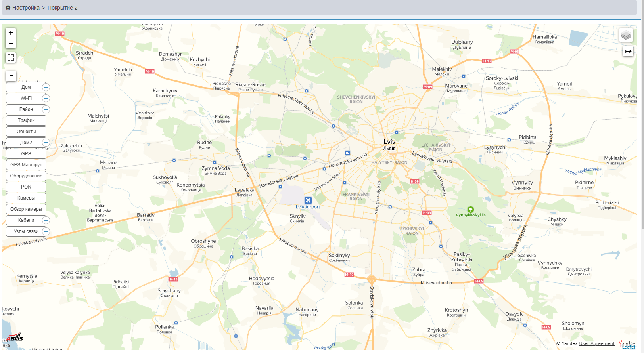
Task: Click the ABills logo
Action: 15,338
